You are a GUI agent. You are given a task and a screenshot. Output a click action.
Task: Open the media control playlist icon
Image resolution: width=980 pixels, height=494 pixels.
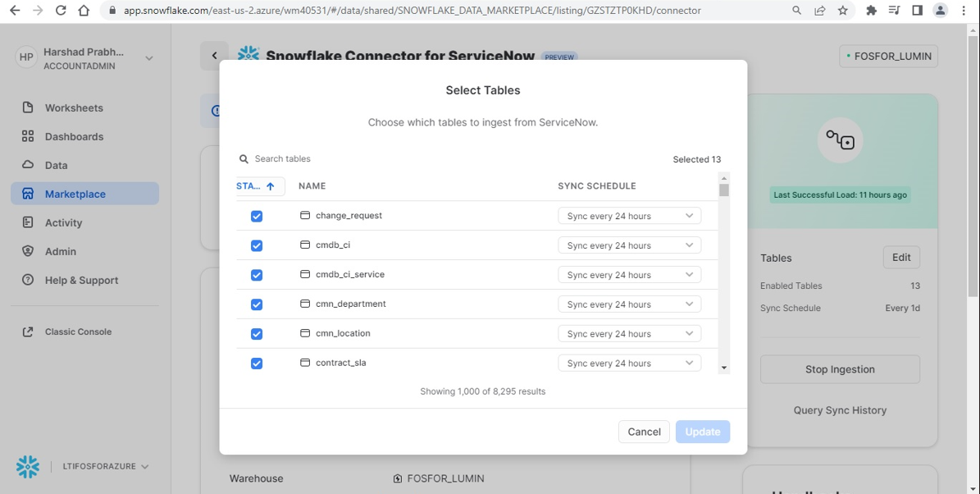[895, 11]
